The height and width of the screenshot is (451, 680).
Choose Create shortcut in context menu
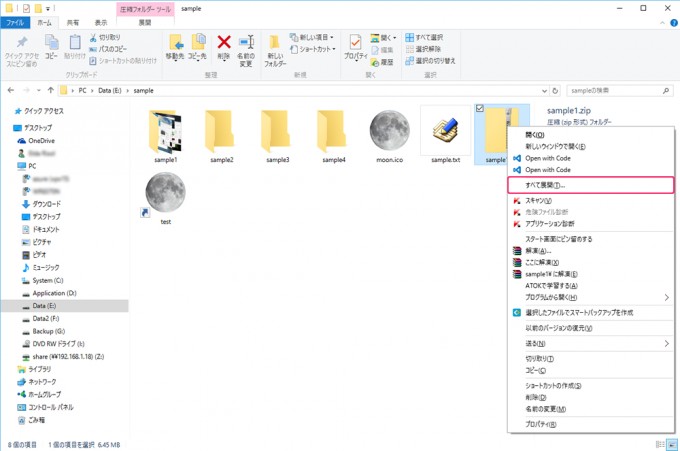point(591,386)
